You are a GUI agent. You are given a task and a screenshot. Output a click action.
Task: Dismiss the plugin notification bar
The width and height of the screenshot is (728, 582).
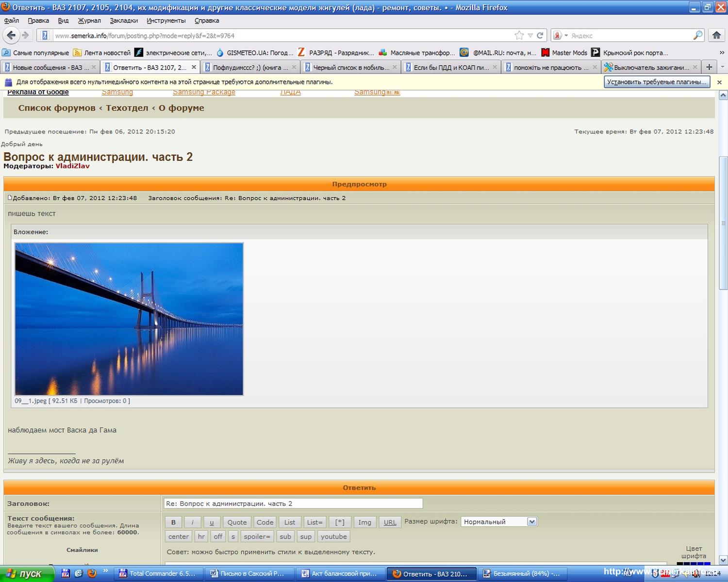tap(720, 82)
